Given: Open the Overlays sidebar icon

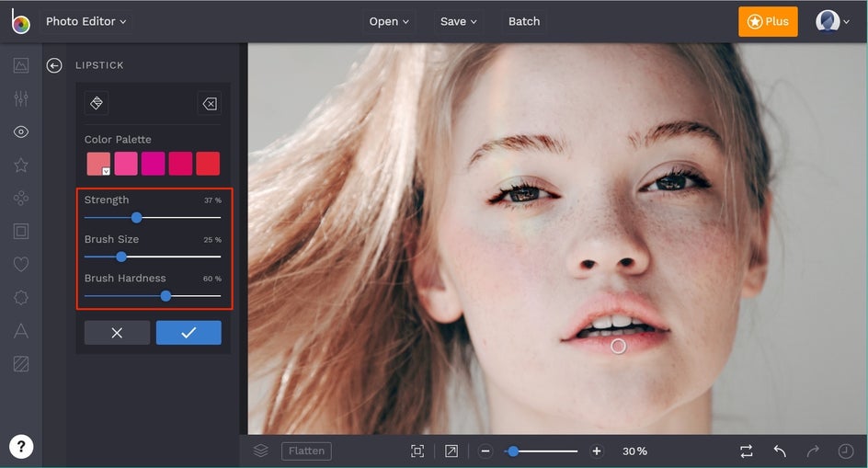Looking at the screenshot, I should [x=21, y=297].
